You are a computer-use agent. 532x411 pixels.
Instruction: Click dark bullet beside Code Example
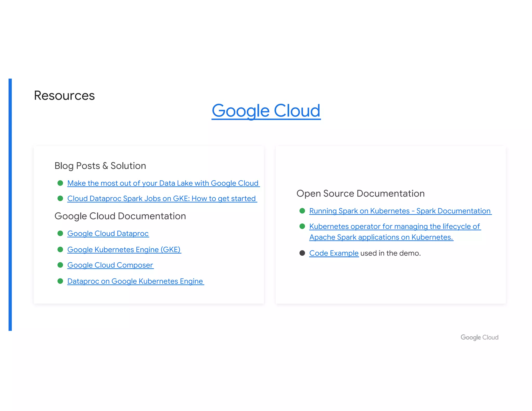click(302, 253)
